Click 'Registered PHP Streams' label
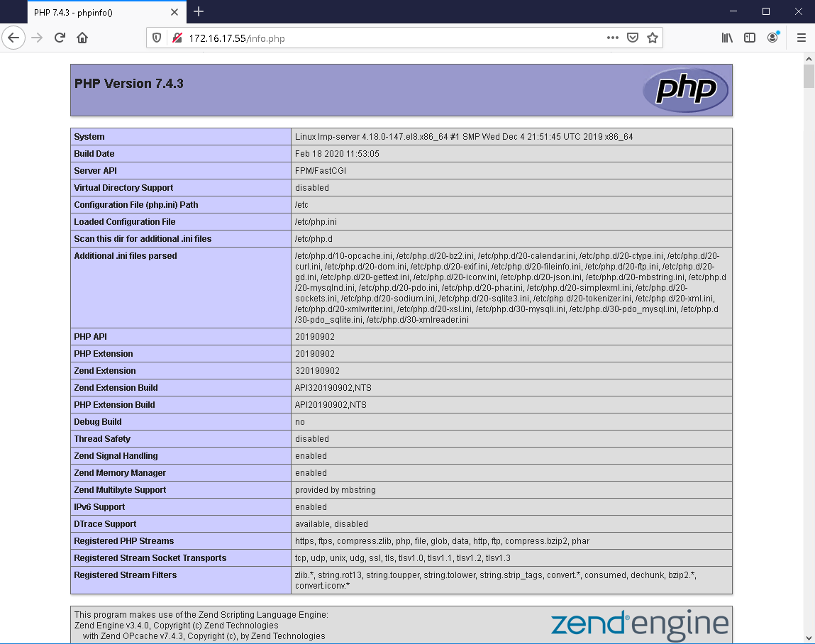The width and height of the screenshot is (815, 644). click(123, 541)
